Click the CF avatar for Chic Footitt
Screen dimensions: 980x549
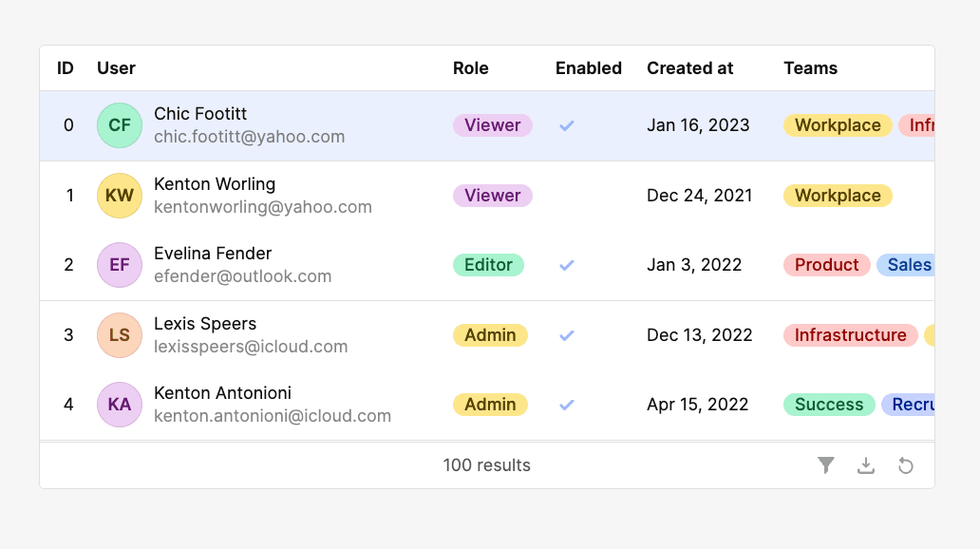120,125
